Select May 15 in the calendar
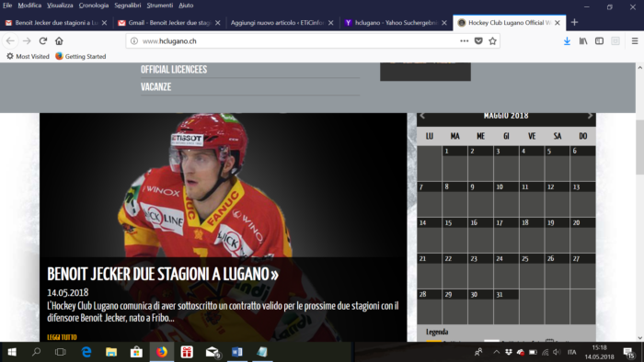 coord(454,235)
